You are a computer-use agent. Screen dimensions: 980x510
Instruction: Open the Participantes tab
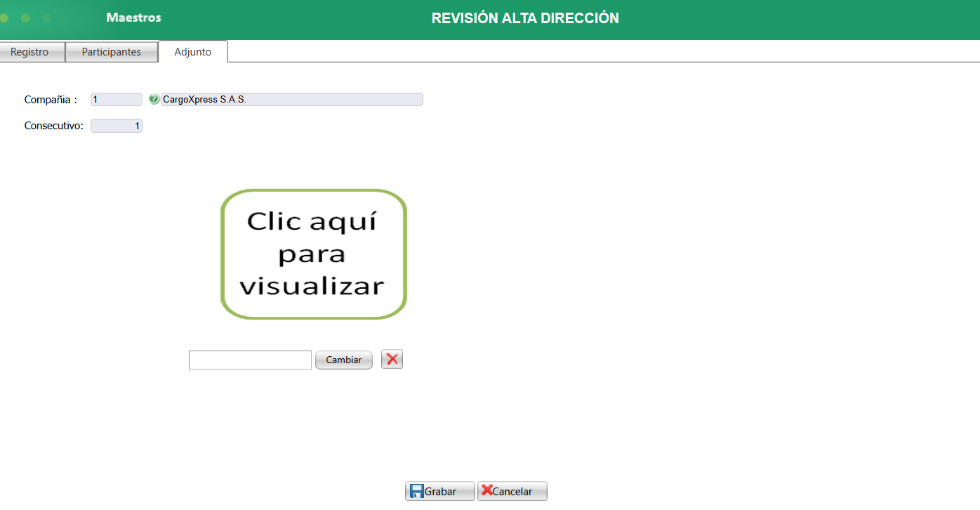(111, 51)
